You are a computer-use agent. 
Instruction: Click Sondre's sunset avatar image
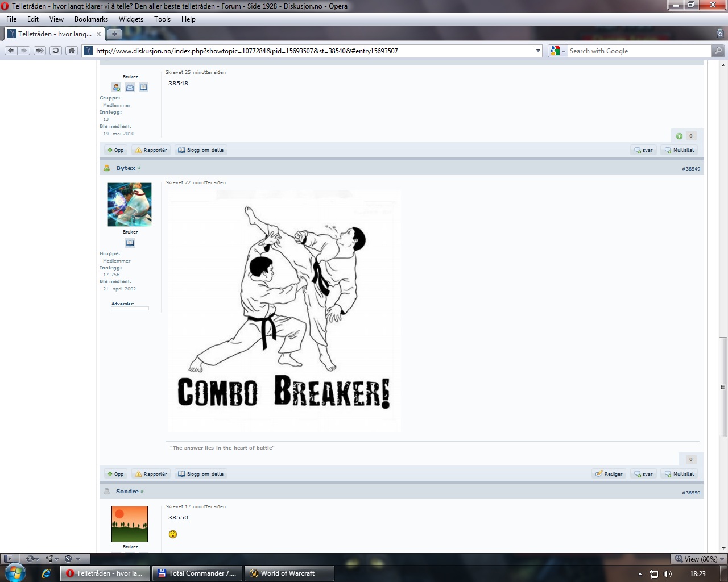[x=130, y=524]
